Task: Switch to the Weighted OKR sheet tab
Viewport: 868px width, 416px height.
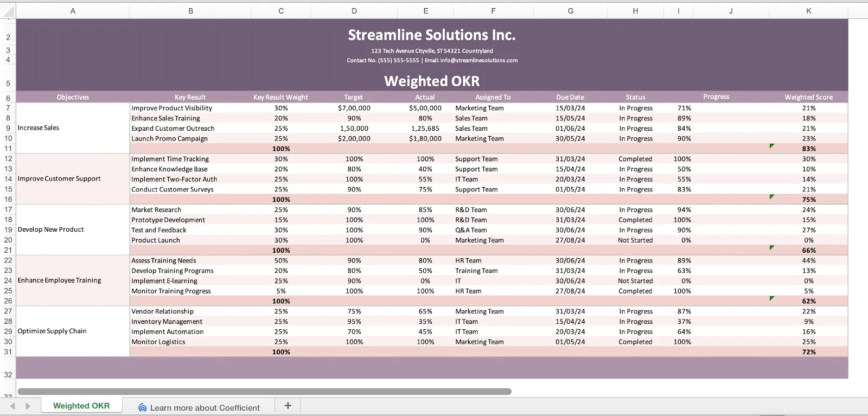Action: point(81,406)
